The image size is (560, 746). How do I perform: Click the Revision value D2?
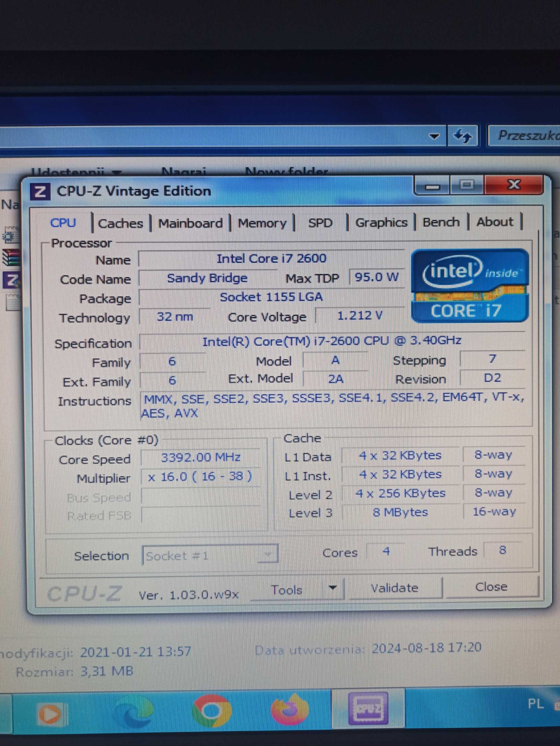coord(493,378)
